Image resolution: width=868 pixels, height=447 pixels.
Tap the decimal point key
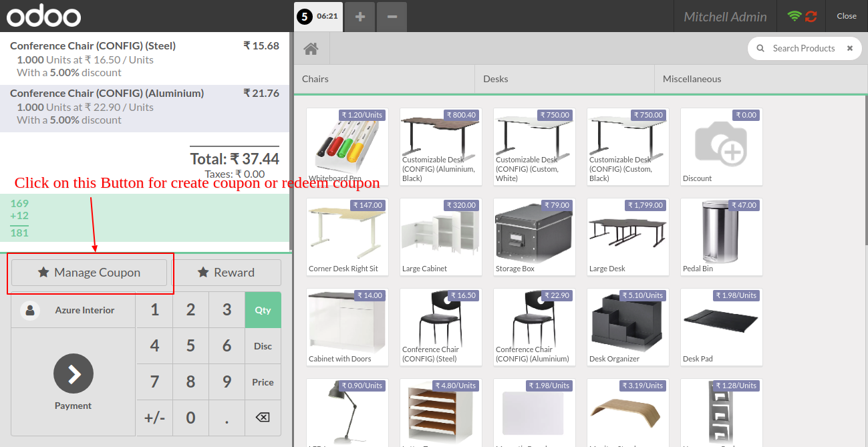click(227, 418)
